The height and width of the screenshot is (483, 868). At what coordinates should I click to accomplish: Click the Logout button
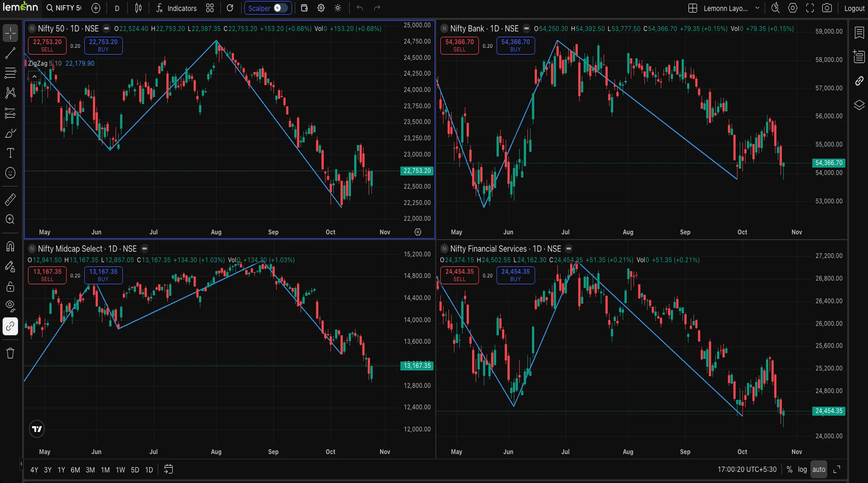(x=854, y=8)
